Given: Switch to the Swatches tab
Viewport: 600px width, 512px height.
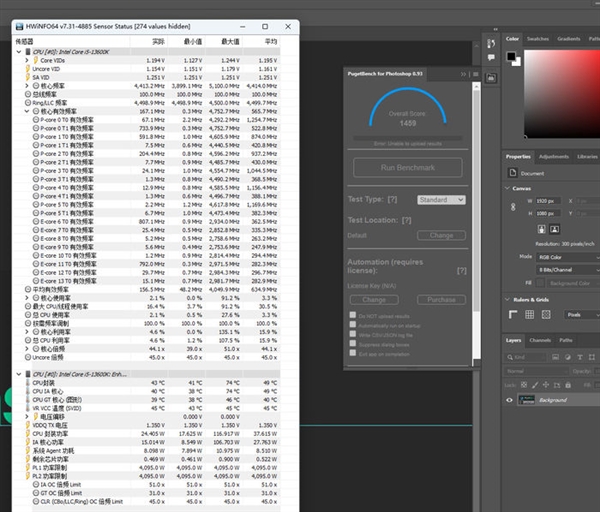Looking at the screenshot, I should (538, 39).
